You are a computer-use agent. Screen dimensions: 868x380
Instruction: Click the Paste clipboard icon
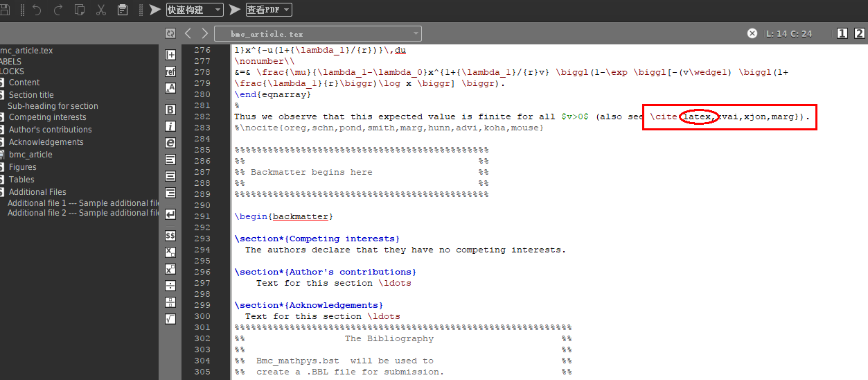123,10
